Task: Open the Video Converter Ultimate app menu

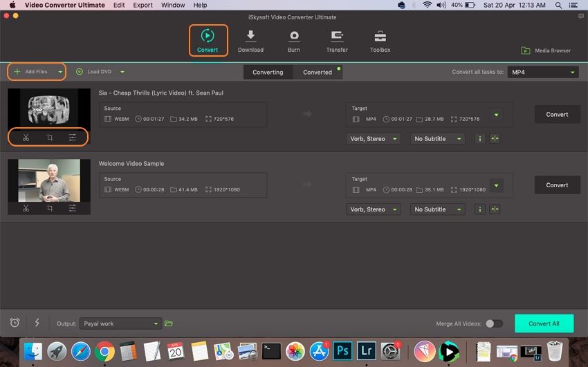Action: pos(65,6)
